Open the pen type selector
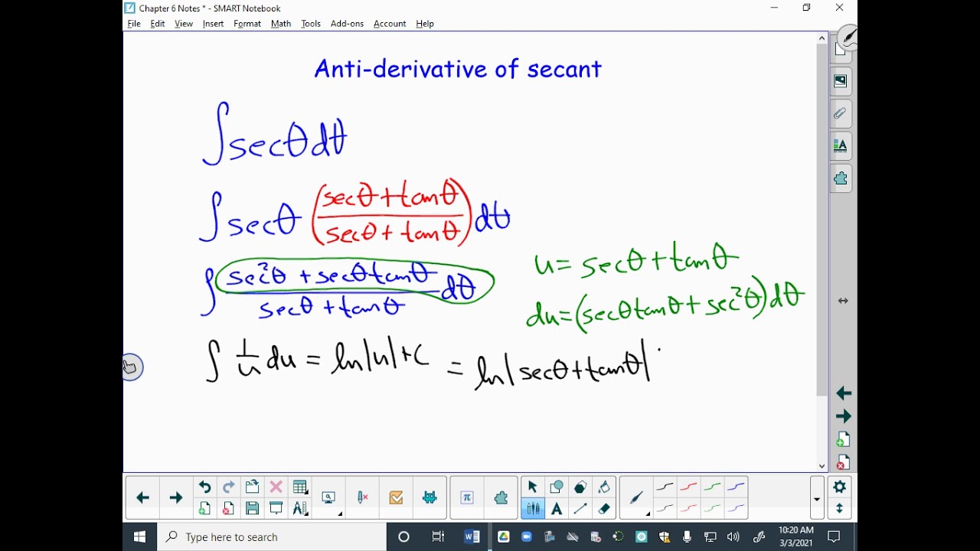 click(x=636, y=497)
